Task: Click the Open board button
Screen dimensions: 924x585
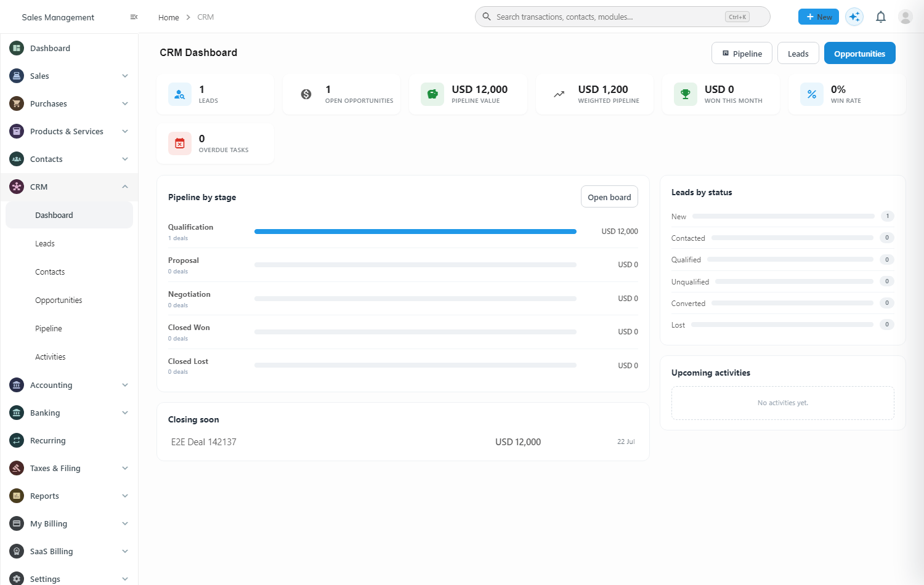Action: [x=609, y=196]
